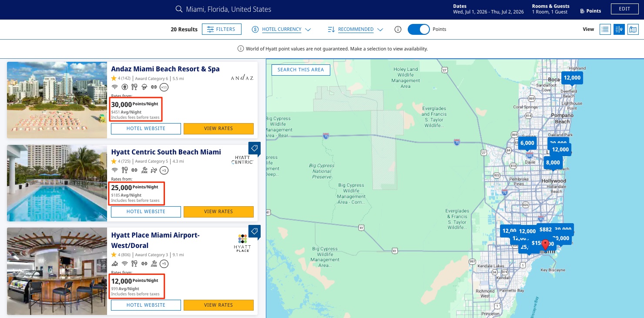Open Andaz Miami Beach Resort & Spa title
The width and height of the screenshot is (644, 318).
click(x=165, y=69)
